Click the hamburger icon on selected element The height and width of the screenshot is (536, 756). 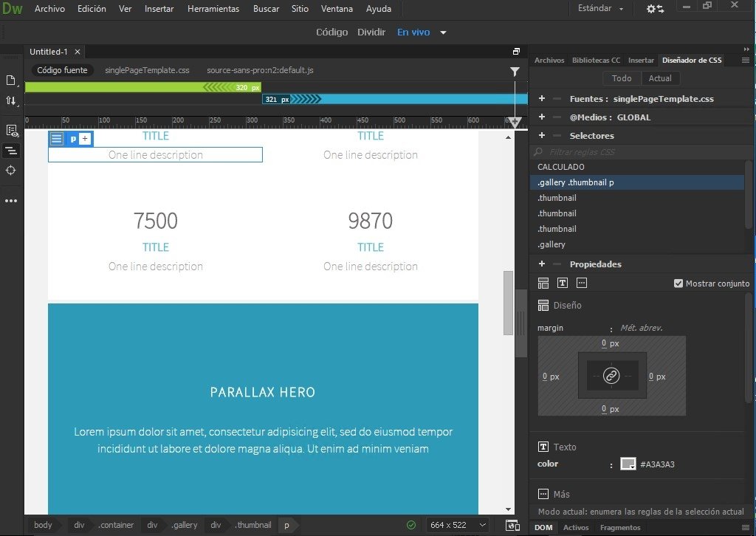[56, 139]
